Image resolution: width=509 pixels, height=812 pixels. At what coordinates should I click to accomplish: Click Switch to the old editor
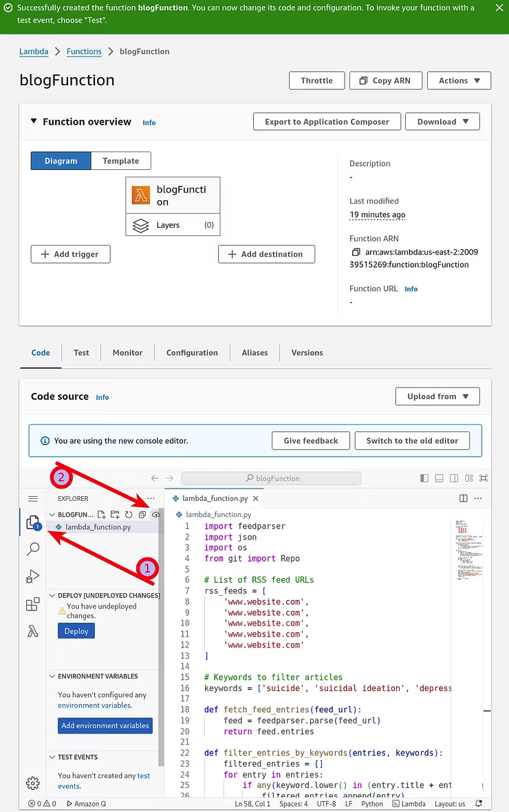pyautogui.click(x=412, y=440)
